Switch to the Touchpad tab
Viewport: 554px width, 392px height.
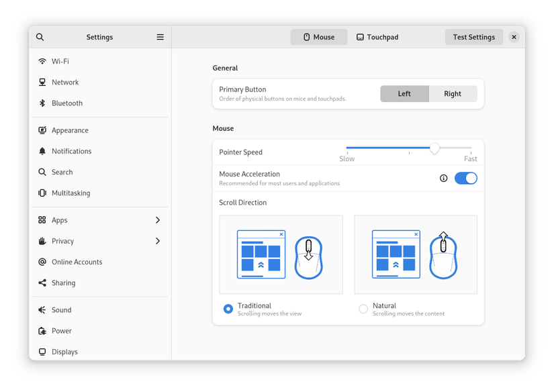pos(377,38)
